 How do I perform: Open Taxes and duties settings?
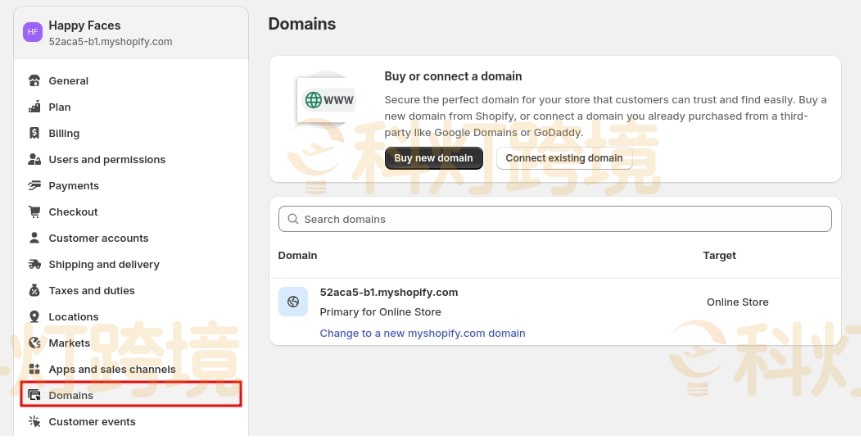(x=91, y=291)
